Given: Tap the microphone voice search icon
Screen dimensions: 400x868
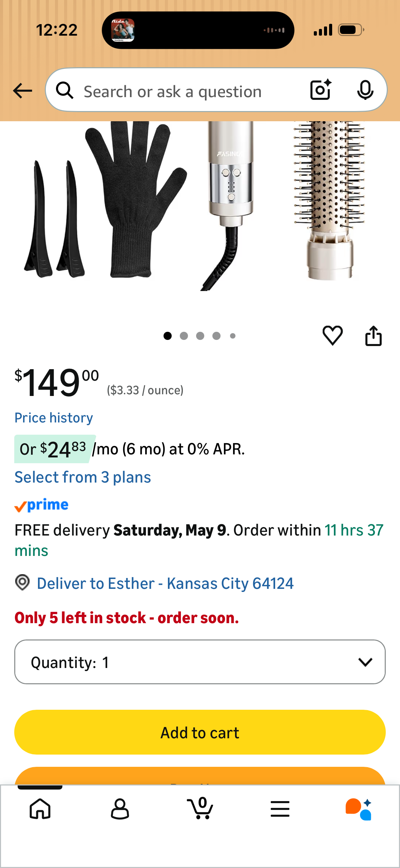Looking at the screenshot, I should point(365,90).
